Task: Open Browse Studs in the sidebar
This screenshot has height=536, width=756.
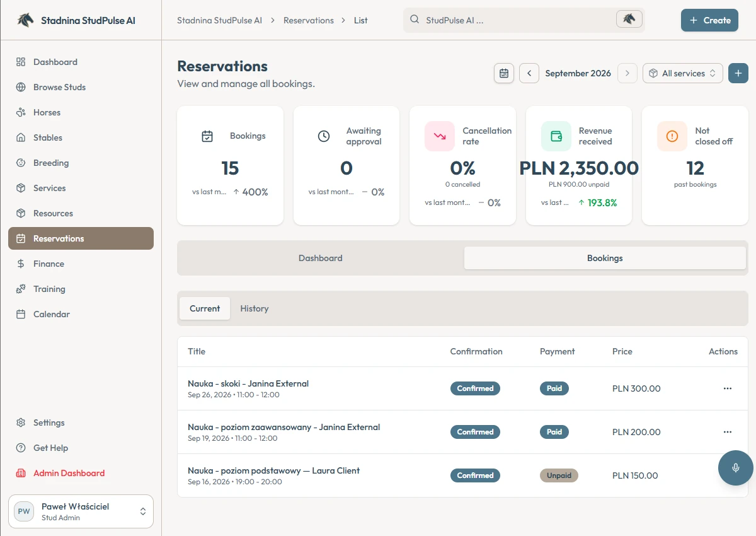Action: [x=81, y=87]
